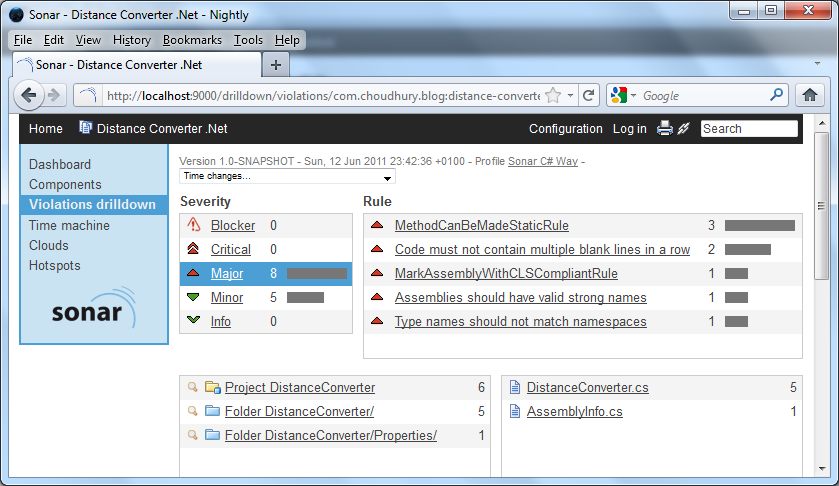The height and width of the screenshot is (486, 839).
Task: Open the AssemblyInfo.cs file link
Action: pyautogui.click(x=575, y=411)
